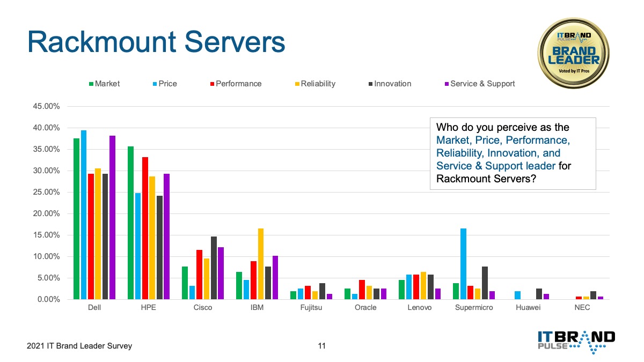Viewport: 644px width, 362px height.
Task: Select HPE's red Performance bar
Action: [145, 228]
